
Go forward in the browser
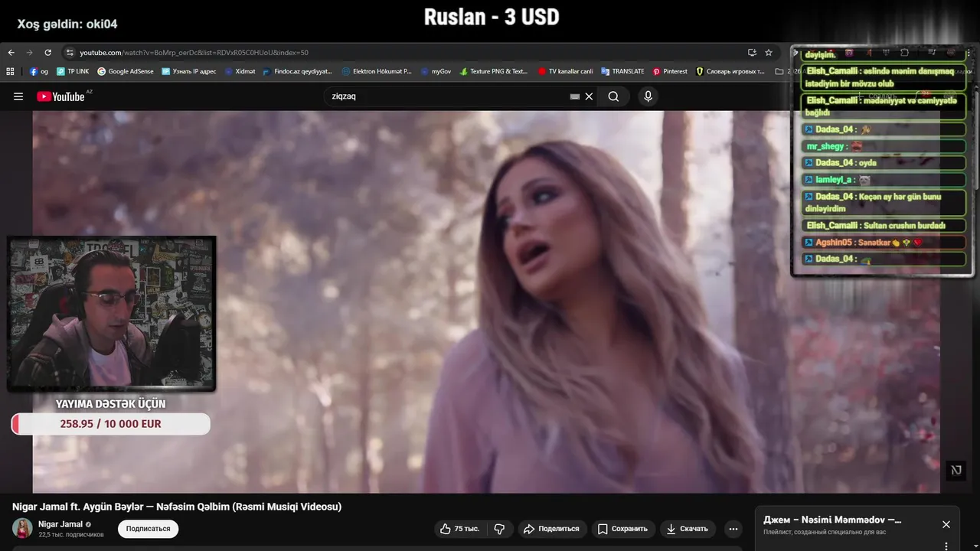[30, 53]
